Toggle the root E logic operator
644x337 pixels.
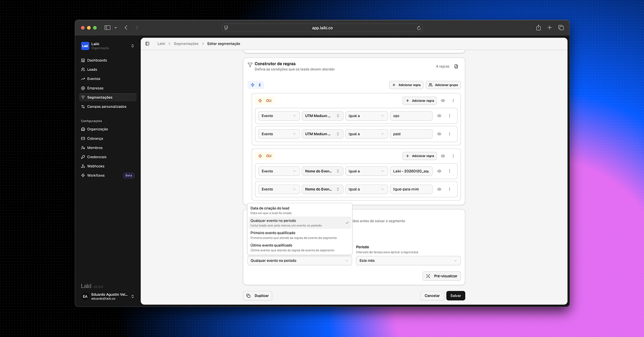(x=256, y=85)
